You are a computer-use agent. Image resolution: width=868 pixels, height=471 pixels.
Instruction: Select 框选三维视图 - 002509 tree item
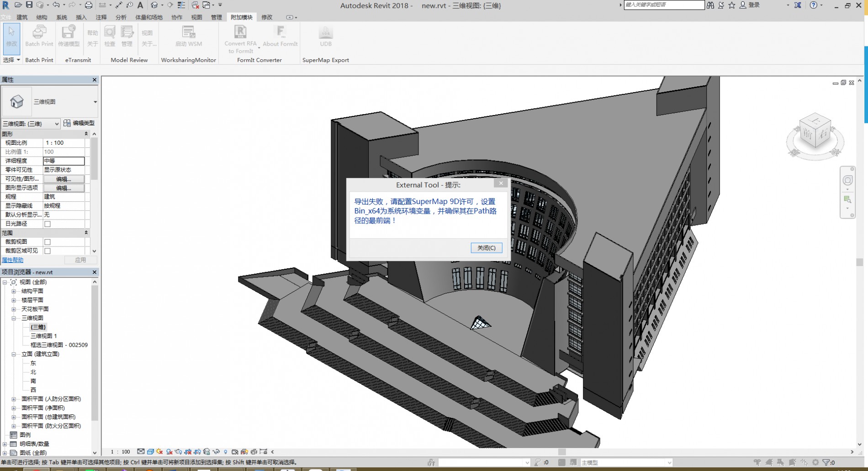click(x=59, y=345)
